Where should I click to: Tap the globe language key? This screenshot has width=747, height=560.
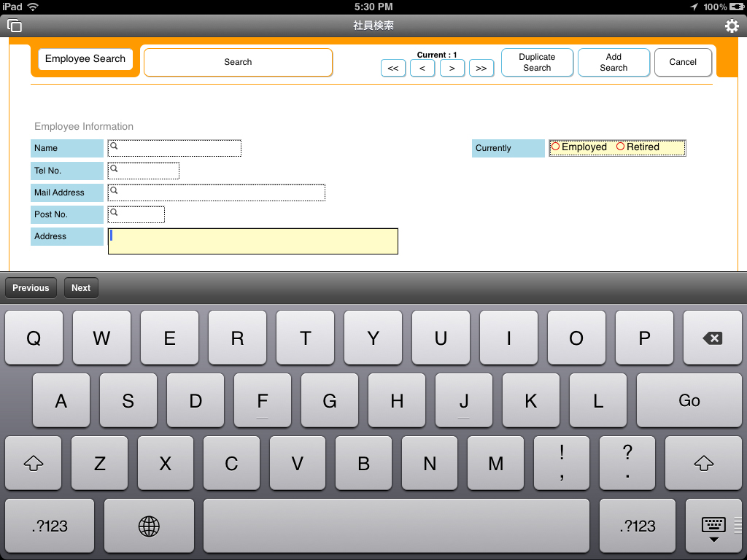[149, 526]
